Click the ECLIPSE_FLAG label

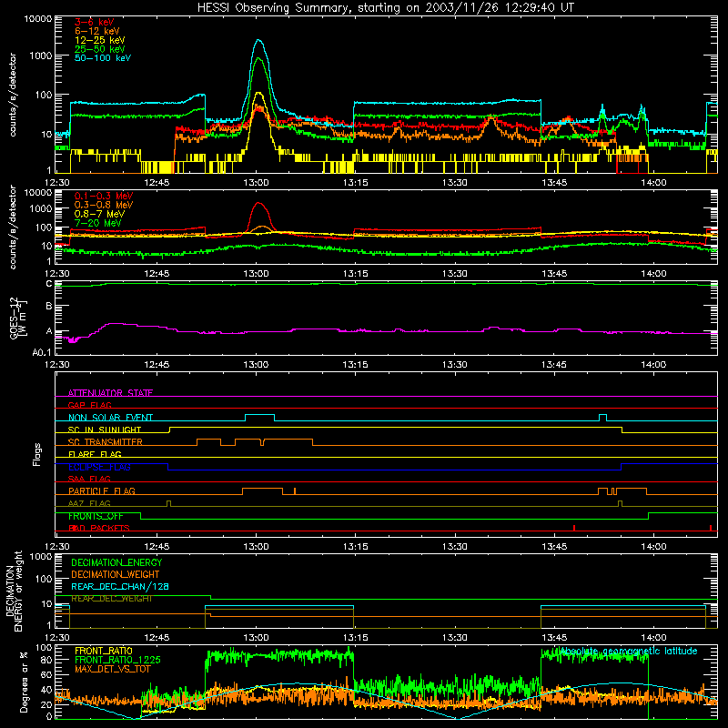[x=99, y=467]
